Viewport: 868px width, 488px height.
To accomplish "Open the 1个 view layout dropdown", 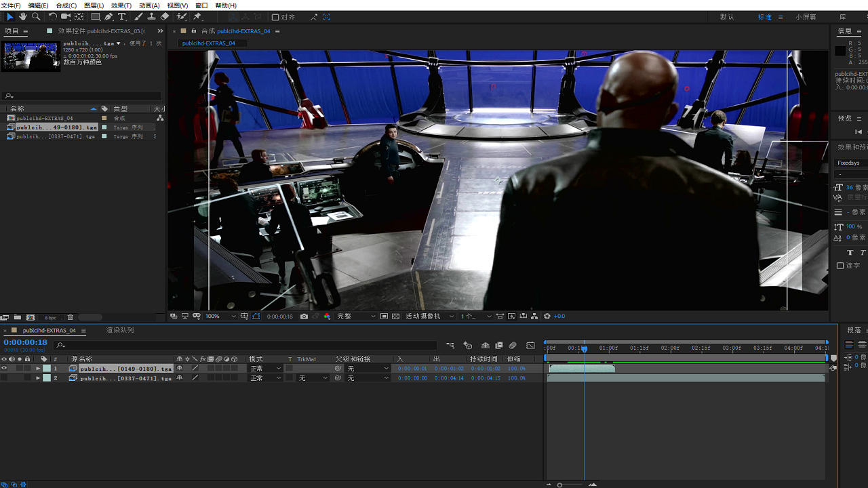I will (x=476, y=317).
